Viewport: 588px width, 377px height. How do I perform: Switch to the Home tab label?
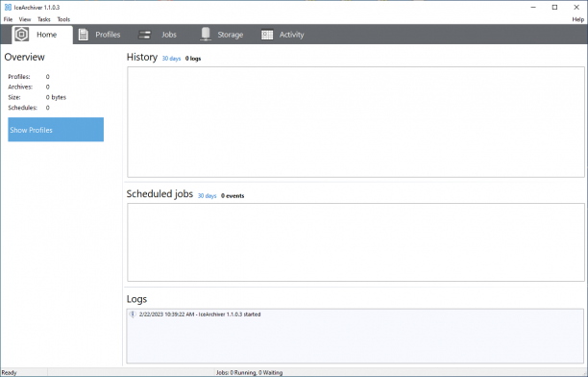click(x=46, y=35)
